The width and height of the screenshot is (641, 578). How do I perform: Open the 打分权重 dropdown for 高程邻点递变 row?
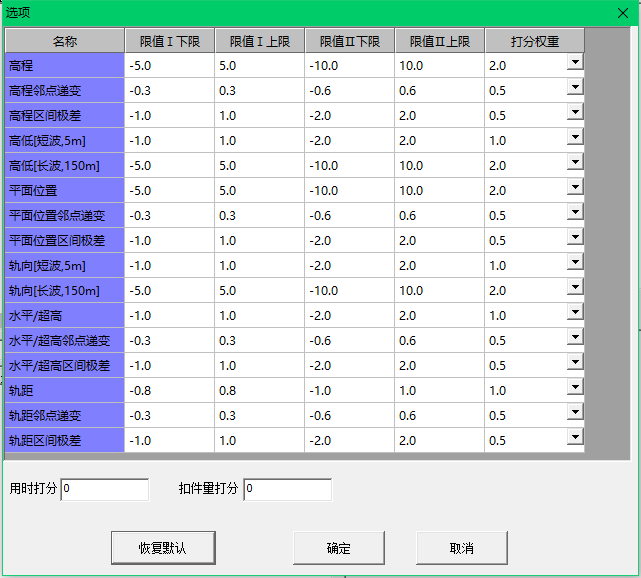click(575, 87)
